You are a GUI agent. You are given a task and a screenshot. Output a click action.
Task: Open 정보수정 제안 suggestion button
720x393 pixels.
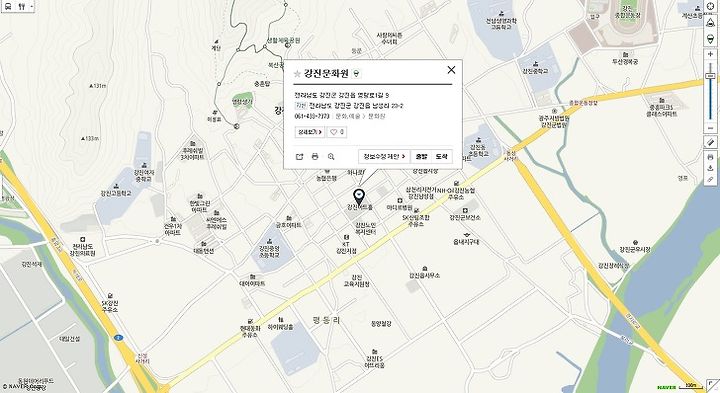pos(384,157)
